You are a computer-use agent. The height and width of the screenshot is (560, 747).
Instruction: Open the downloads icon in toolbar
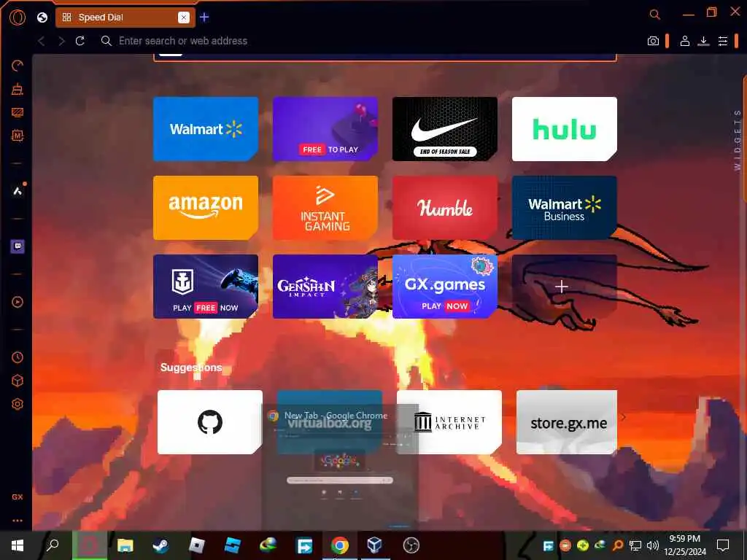click(x=704, y=41)
